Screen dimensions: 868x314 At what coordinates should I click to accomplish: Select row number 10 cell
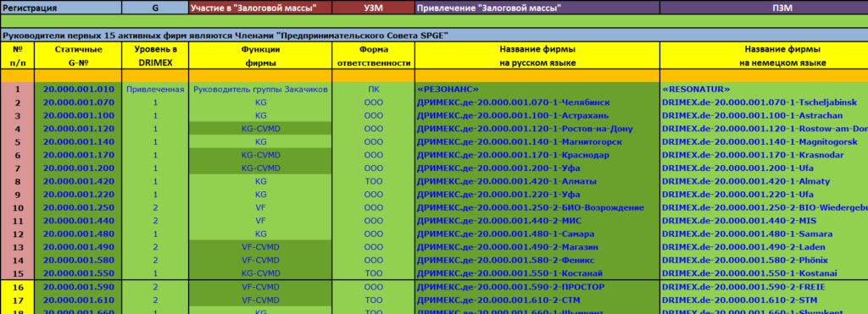[x=17, y=208]
